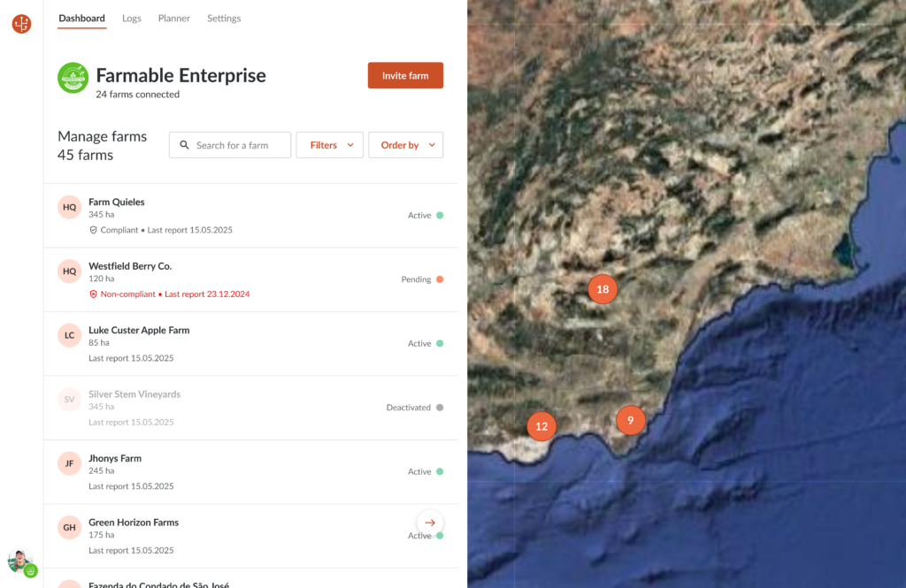Click 'Active' status text on Luke Custer row

419,344
